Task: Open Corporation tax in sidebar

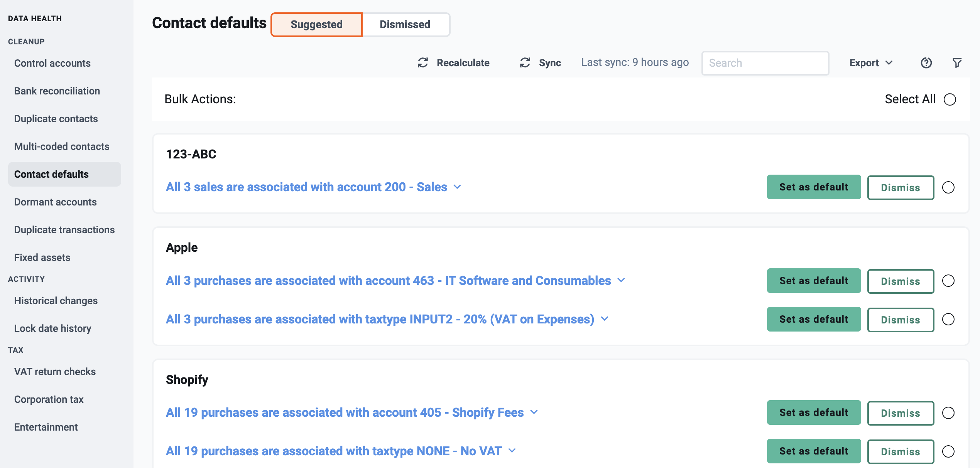Action: click(x=49, y=399)
